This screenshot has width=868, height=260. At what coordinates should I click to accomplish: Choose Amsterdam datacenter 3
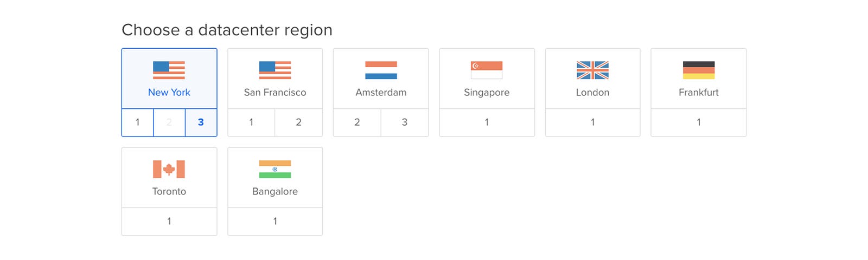coord(404,122)
